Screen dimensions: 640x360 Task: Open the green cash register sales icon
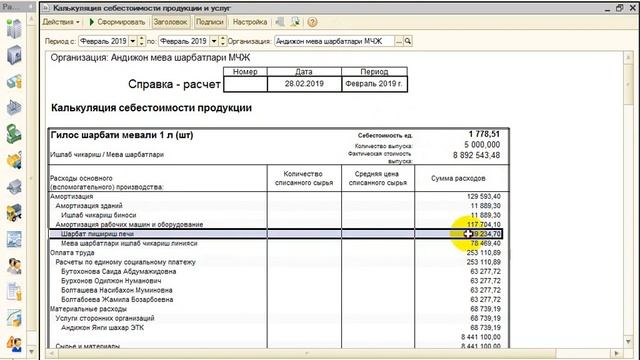coord(14,134)
